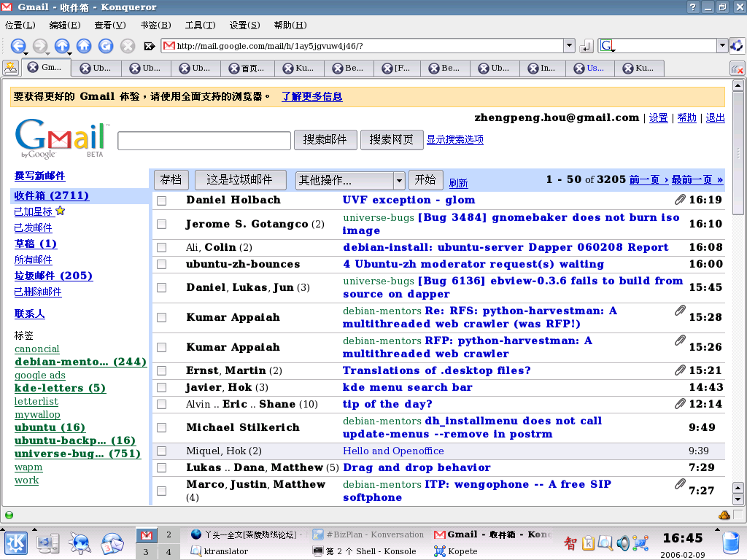Select the javier, Hok email checkbox
The height and width of the screenshot is (560, 747).
click(162, 388)
